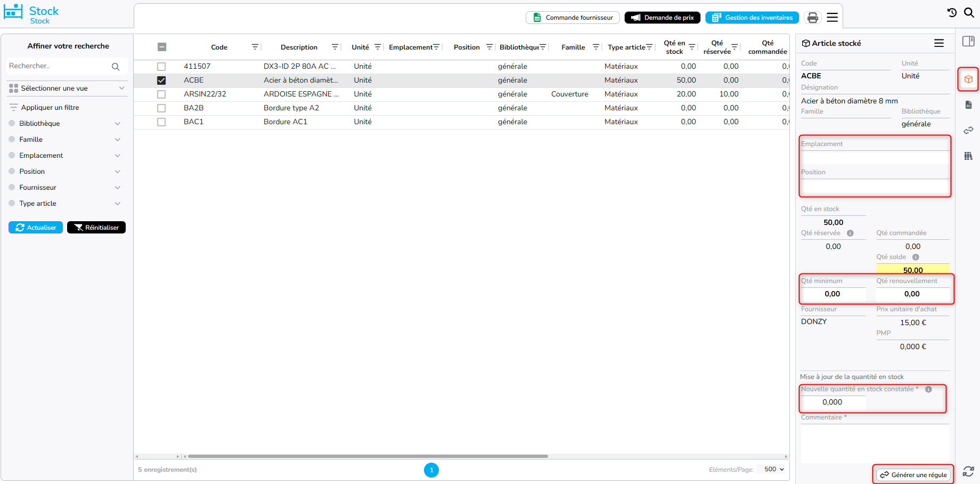Open the Article stocké panel menu icon
This screenshot has width=980, height=484.
[x=939, y=43]
